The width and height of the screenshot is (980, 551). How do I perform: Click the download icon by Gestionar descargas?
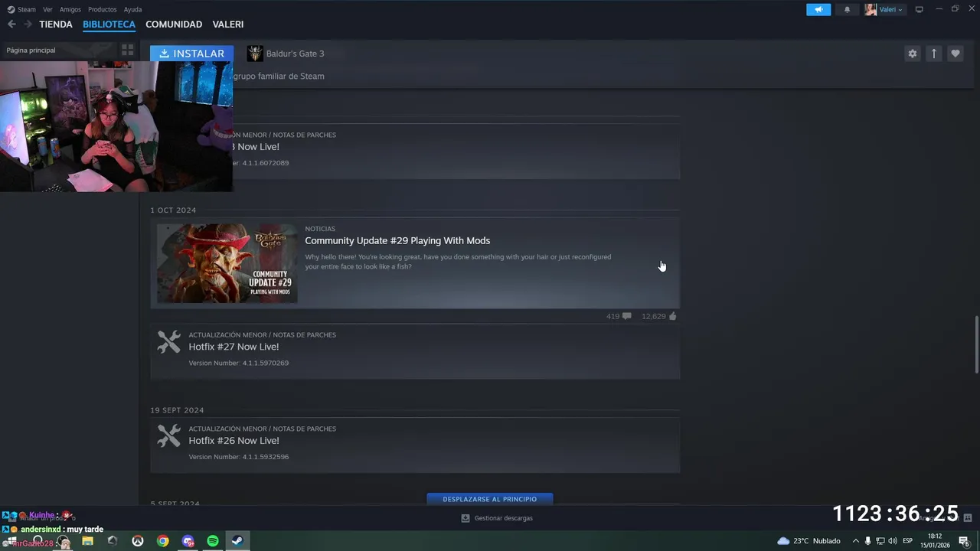pyautogui.click(x=465, y=518)
